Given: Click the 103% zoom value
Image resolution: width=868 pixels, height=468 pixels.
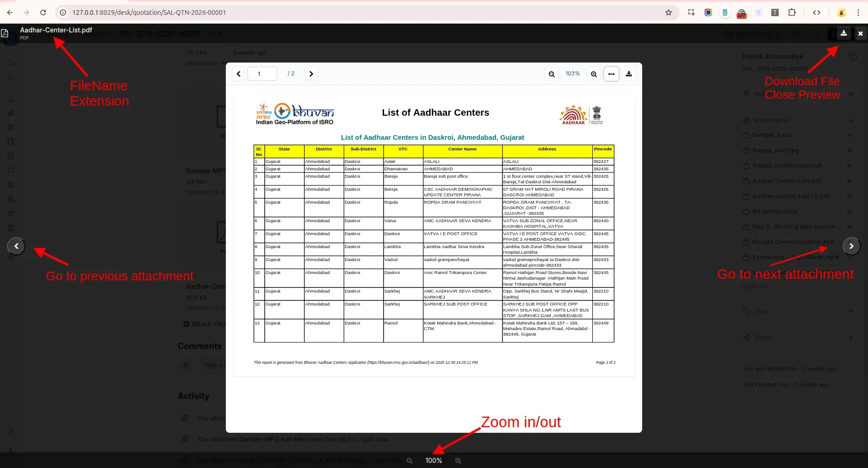Looking at the screenshot, I should [572, 74].
